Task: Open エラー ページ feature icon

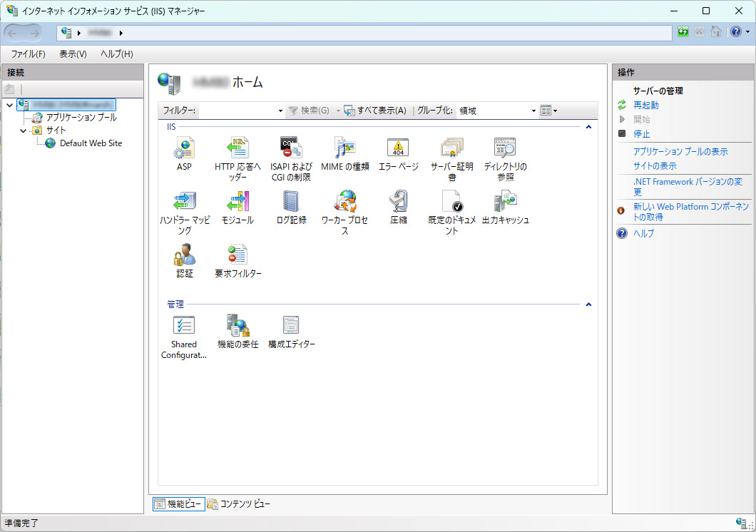Action: pos(398,148)
